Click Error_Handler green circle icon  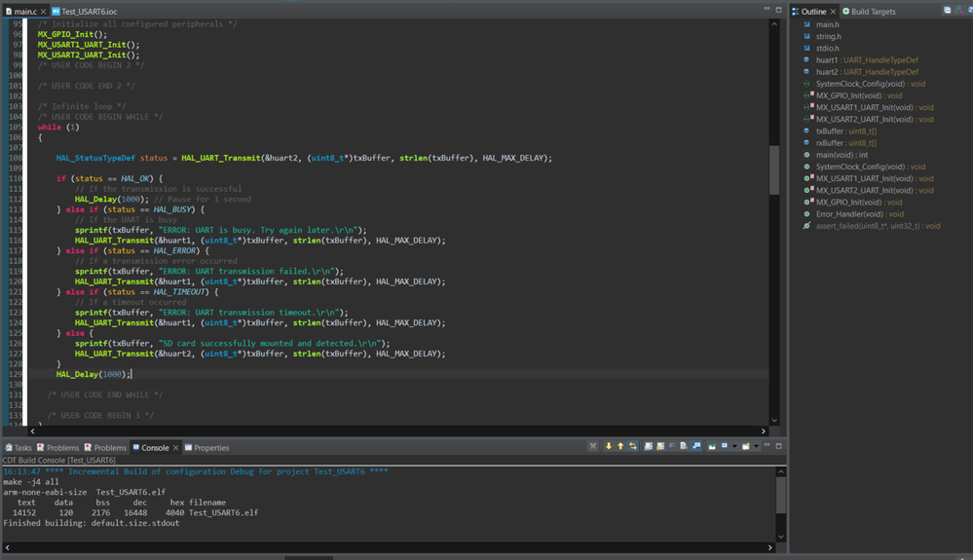pos(806,214)
